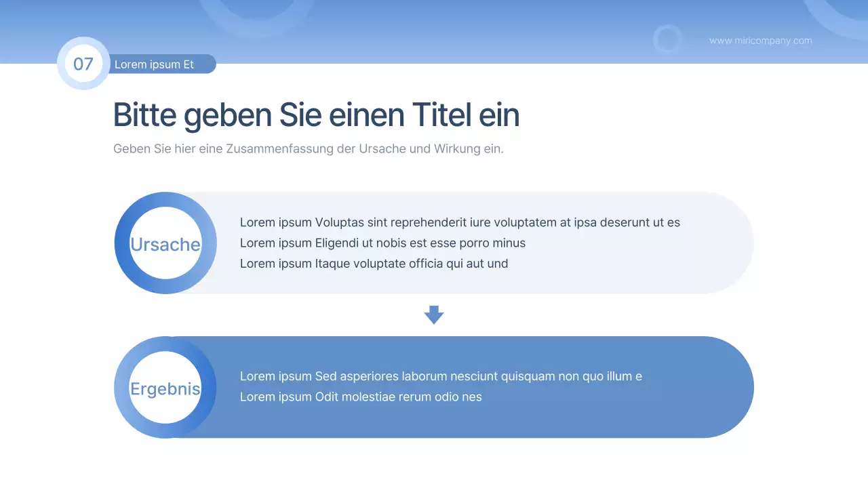Click the decorative circle ring near the URL
The image size is (868, 488).
coord(668,39)
